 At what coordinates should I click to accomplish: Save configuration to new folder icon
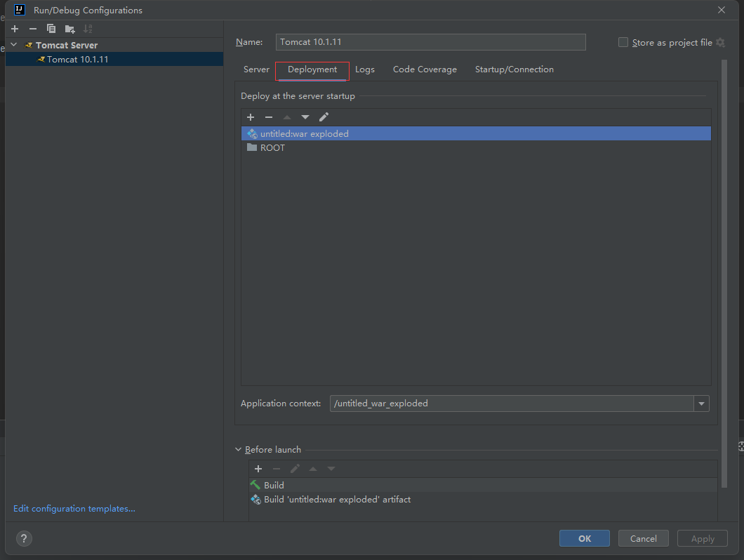click(x=69, y=29)
